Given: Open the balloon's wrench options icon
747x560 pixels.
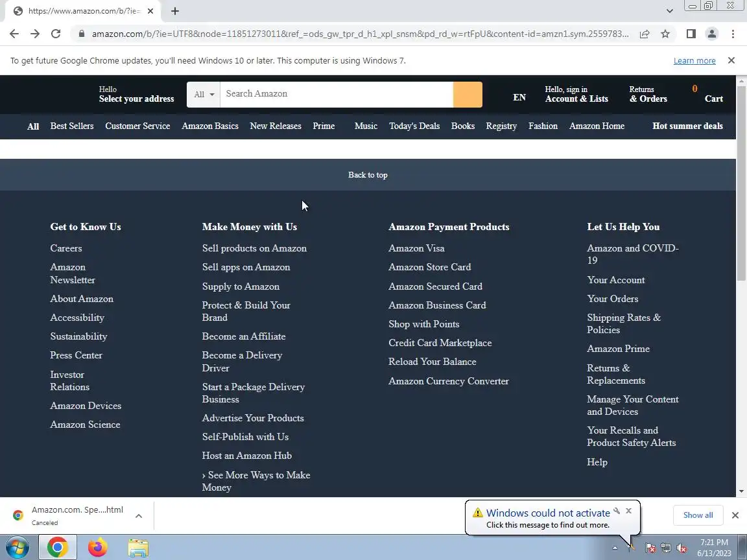Looking at the screenshot, I should click(x=617, y=511).
